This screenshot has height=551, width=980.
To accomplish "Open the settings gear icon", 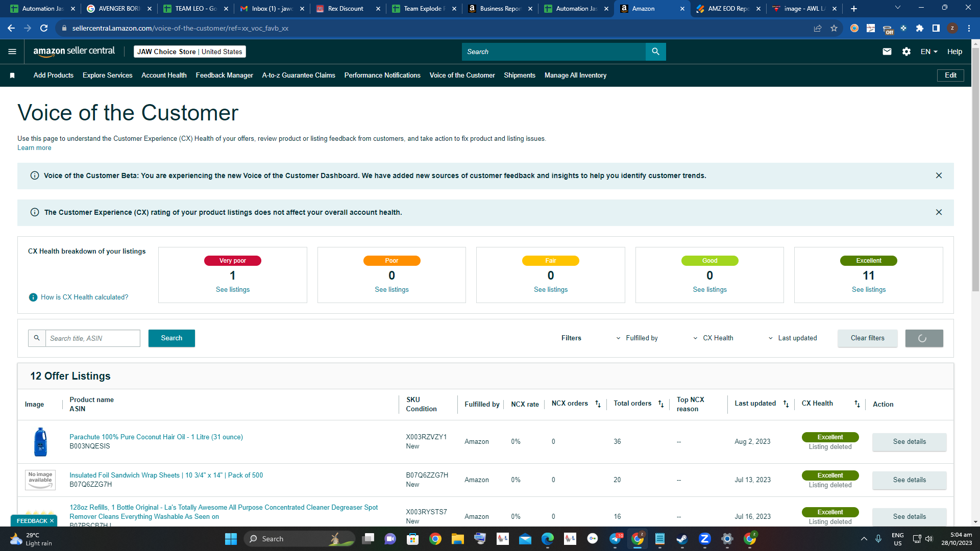I will click(906, 52).
